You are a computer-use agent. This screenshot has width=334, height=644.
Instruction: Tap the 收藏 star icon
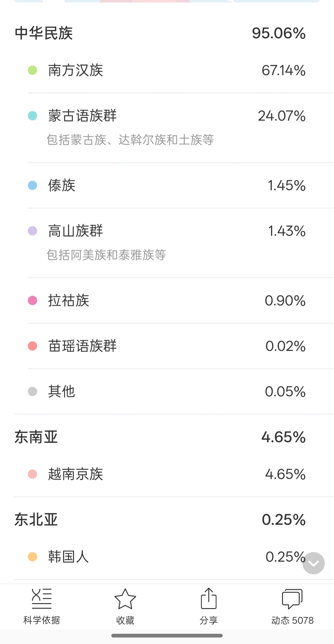pos(125,599)
